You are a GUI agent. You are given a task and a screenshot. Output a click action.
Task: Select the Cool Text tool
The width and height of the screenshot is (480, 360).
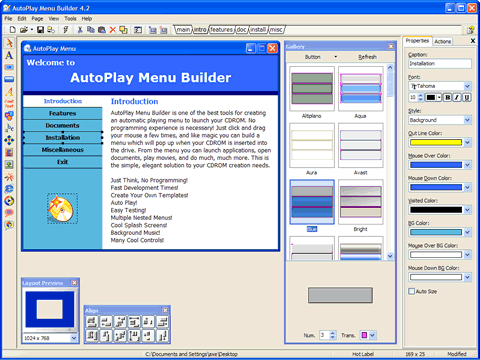point(9,103)
